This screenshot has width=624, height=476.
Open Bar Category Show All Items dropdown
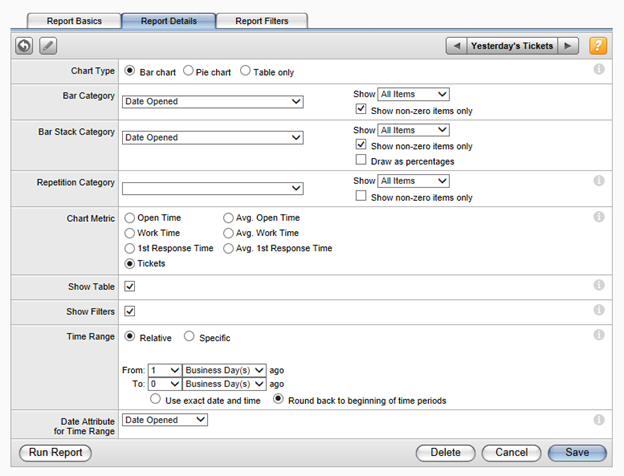[413, 94]
